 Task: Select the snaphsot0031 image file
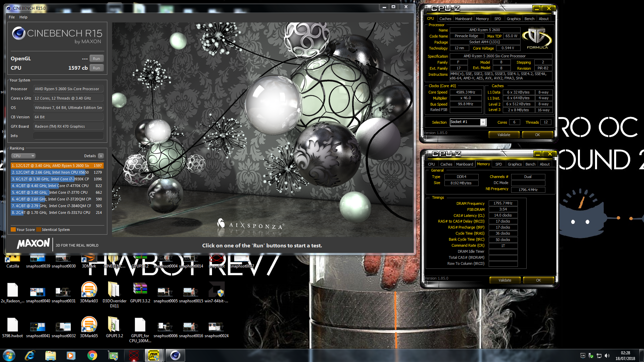tap(63, 295)
